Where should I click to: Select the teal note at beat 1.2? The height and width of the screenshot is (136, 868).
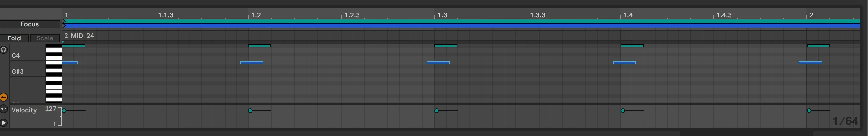pos(260,46)
